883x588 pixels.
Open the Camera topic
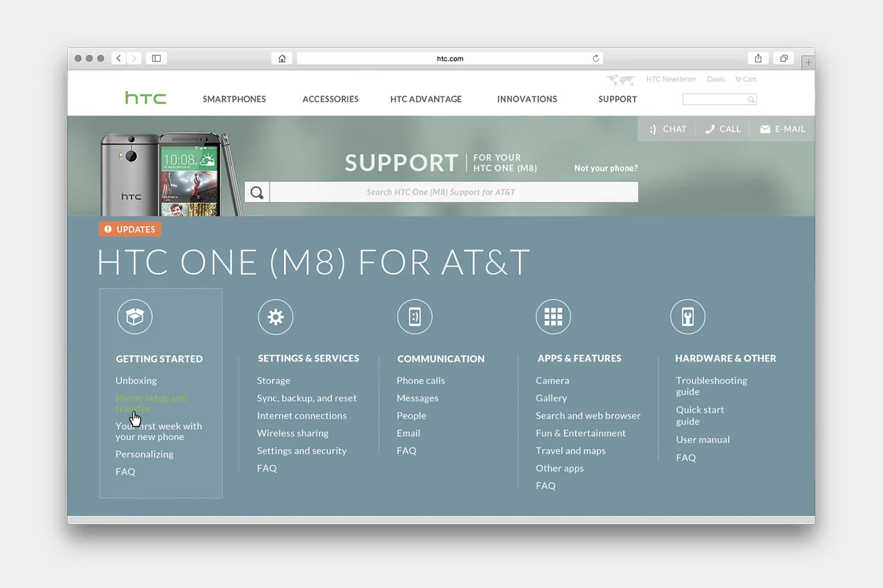pos(553,381)
